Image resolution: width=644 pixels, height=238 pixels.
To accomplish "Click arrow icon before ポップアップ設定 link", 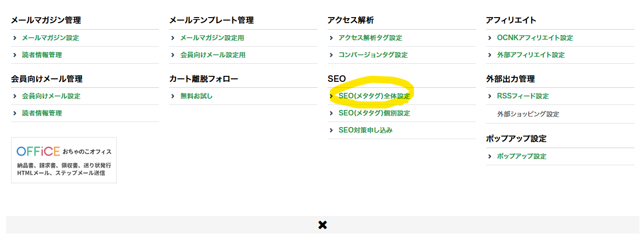I will point(490,156).
